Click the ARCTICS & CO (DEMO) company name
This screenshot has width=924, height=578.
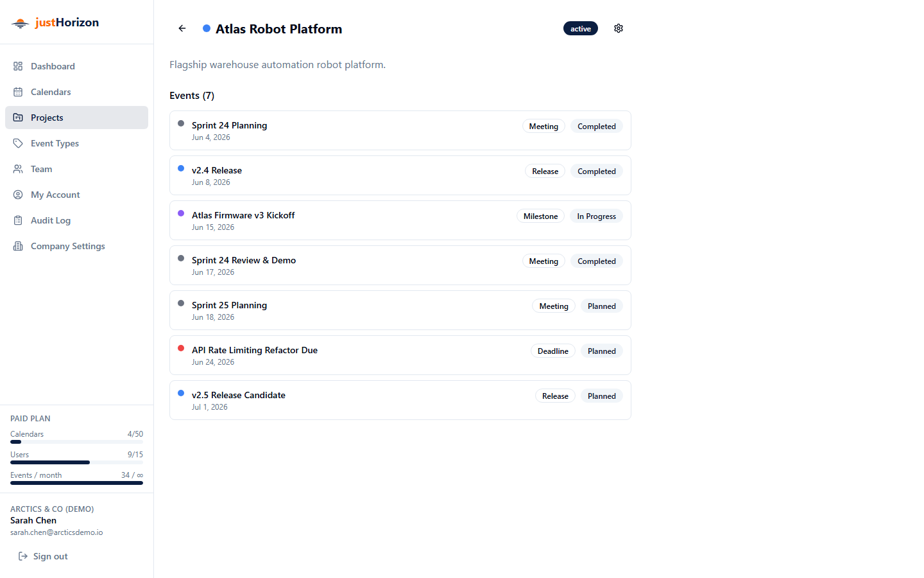point(52,509)
